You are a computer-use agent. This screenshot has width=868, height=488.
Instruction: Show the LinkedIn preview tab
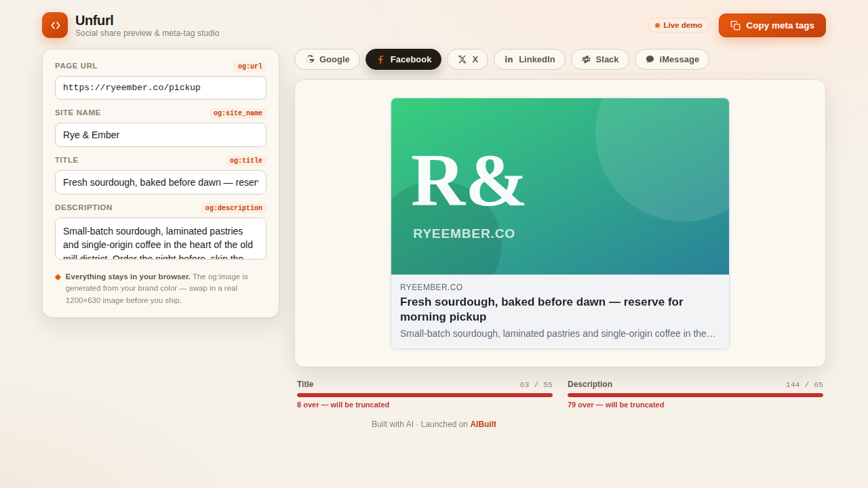[x=530, y=59]
